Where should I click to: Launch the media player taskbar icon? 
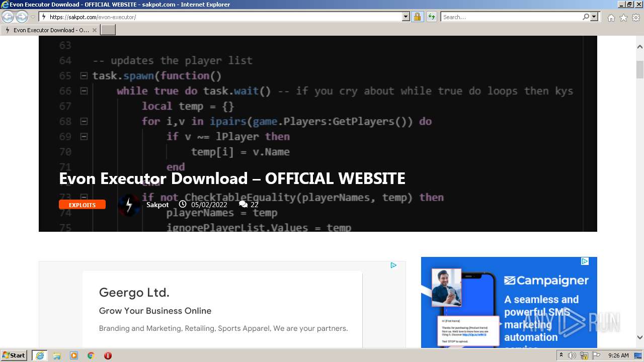(x=74, y=355)
